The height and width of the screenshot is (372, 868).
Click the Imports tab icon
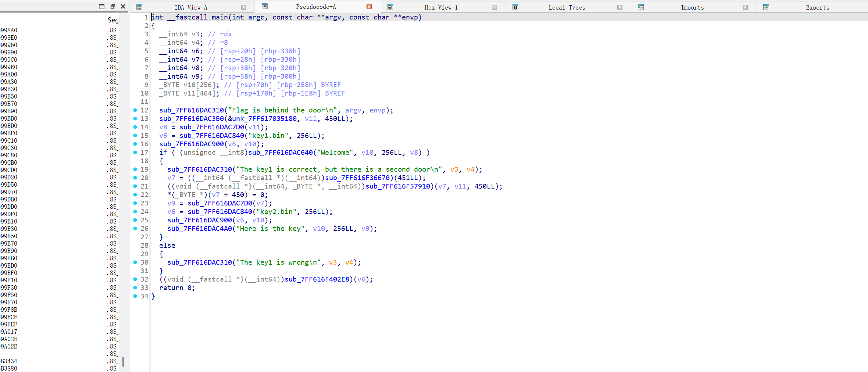pos(641,7)
